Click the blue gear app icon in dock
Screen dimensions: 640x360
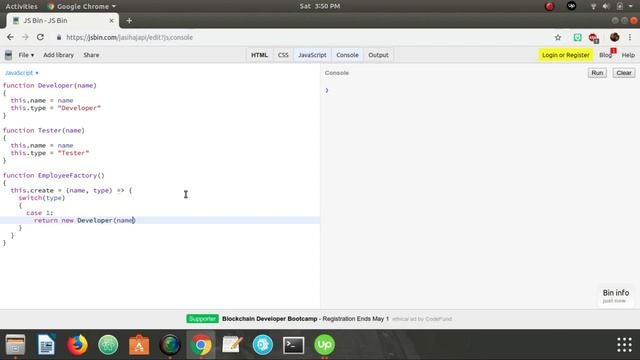[262, 344]
